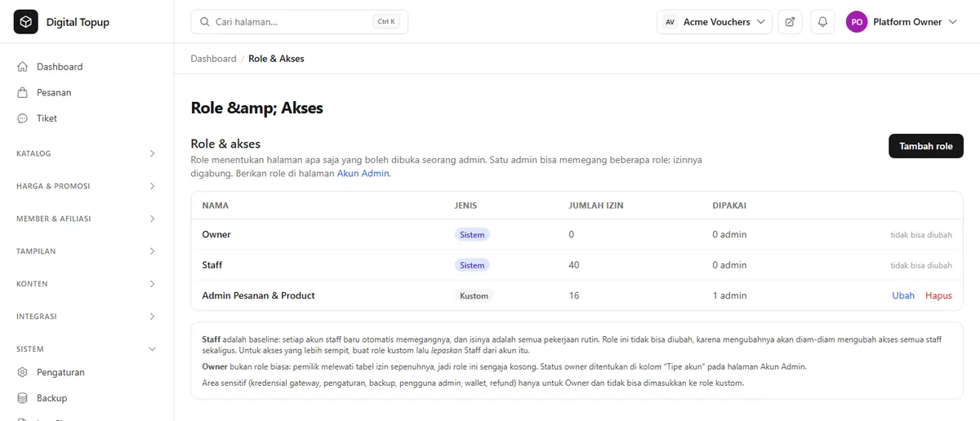Click the 1 admin usage cell

[x=729, y=295]
